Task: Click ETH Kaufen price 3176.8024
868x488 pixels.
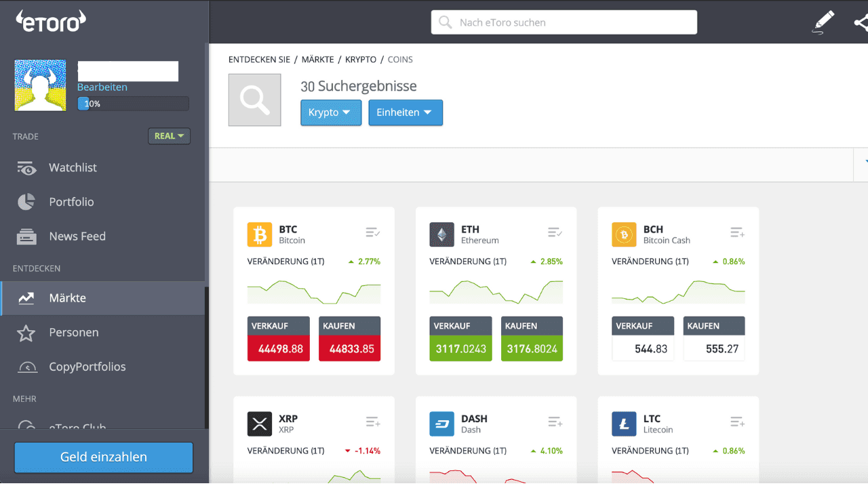Action: pyautogui.click(x=532, y=348)
